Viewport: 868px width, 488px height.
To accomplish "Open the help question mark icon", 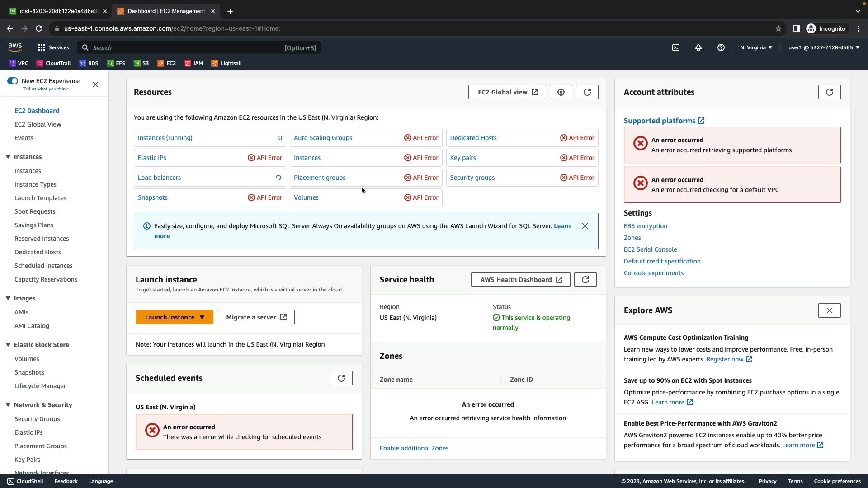I will coord(721,47).
